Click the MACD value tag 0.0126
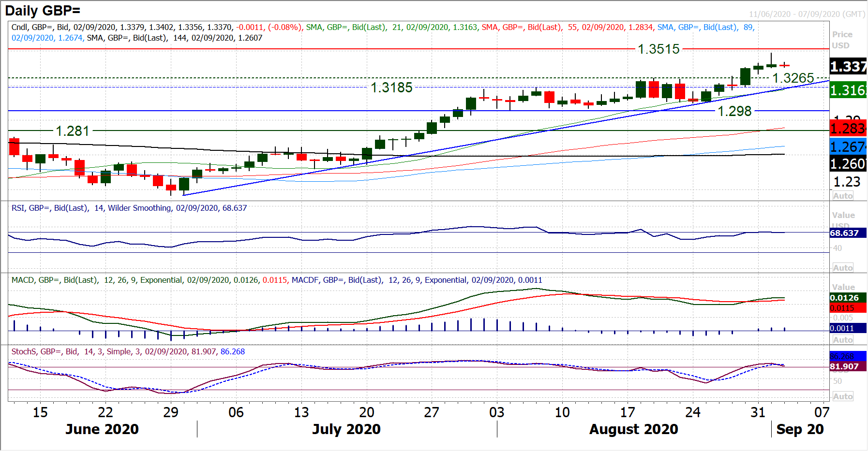The height and width of the screenshot is (451, 868). coord(844,298)
